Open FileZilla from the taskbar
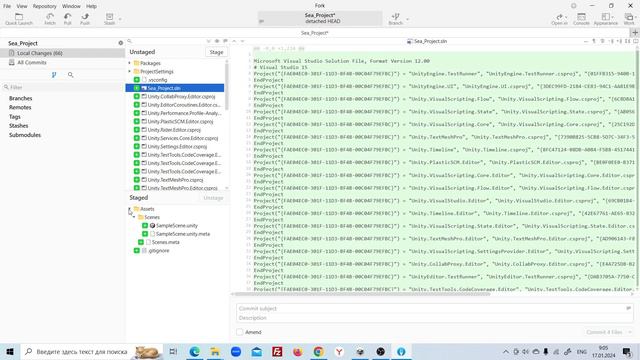 point(277,351)
